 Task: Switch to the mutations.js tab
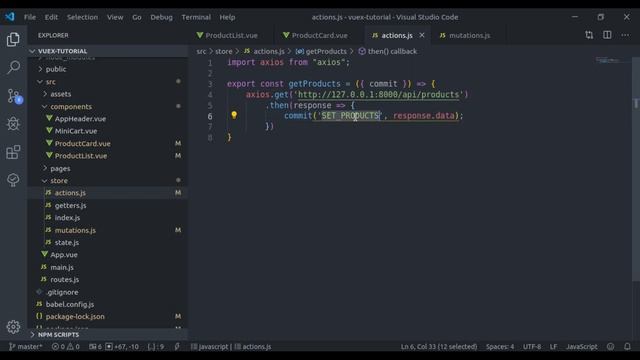pos(469,36)
